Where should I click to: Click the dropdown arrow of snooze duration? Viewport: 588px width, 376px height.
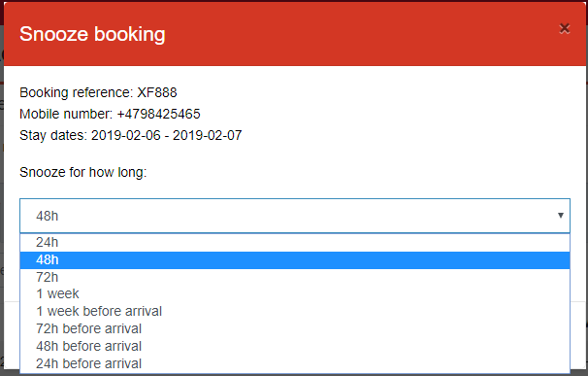(560, 216)
